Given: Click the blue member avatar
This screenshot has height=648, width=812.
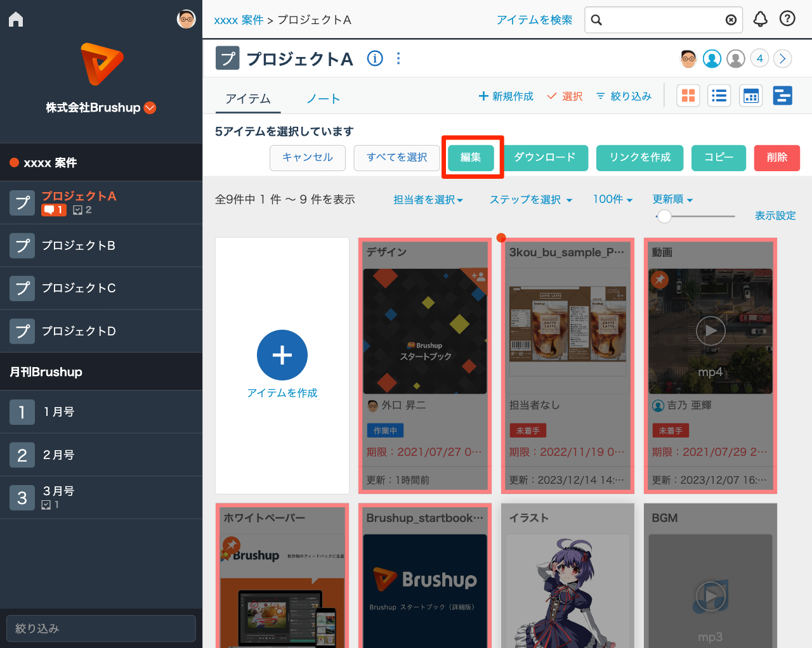Looking at the screenshot, I should [x=712, y=59].
